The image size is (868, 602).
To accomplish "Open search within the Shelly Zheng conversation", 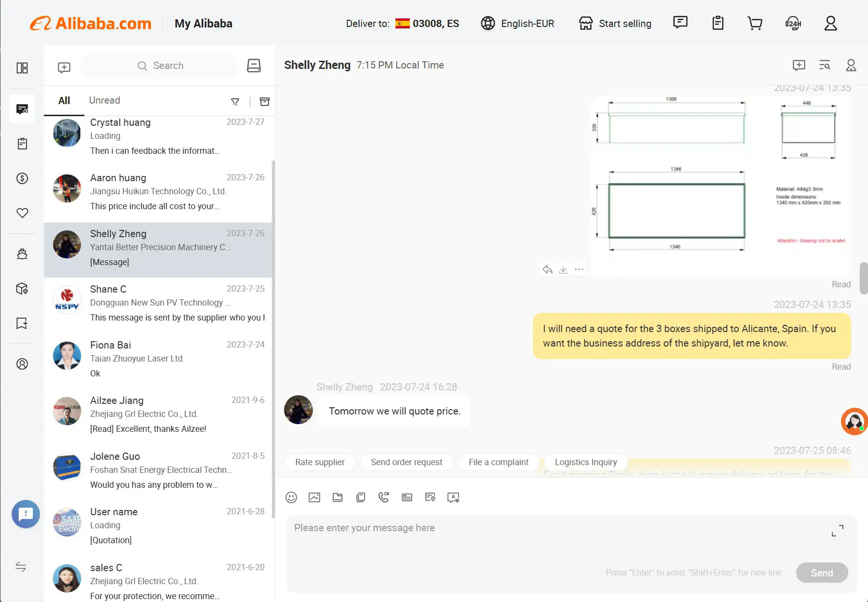I will tap(825, 65).
